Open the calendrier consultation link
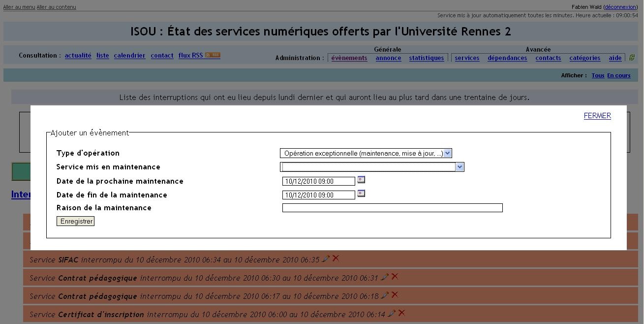The image size is (644, 324). point(129,56)
